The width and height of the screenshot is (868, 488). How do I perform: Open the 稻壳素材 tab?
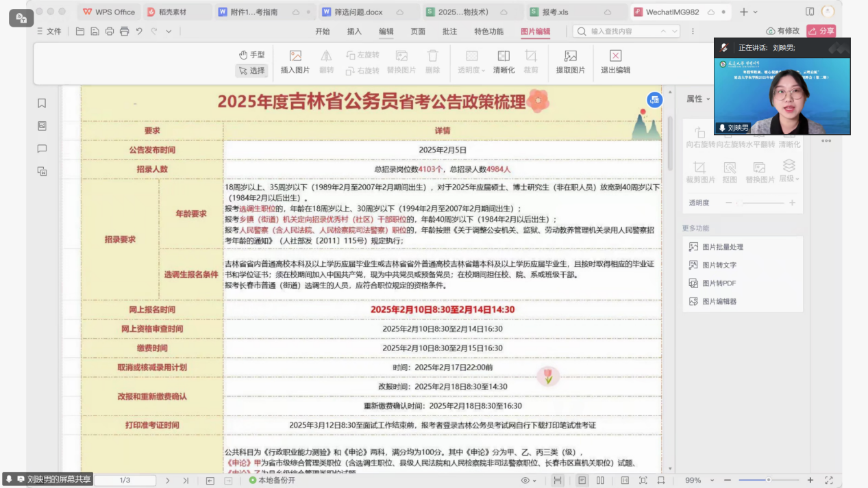point(177,12)
